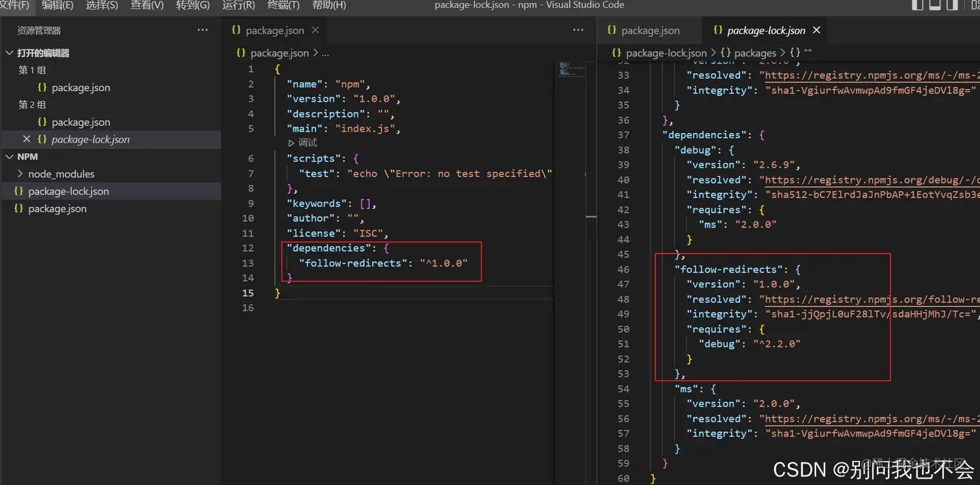Image resolution: width=980 pixels, height=485 pixels.
Task: Select package.json under 第 1 组
Action: (81, 88)
